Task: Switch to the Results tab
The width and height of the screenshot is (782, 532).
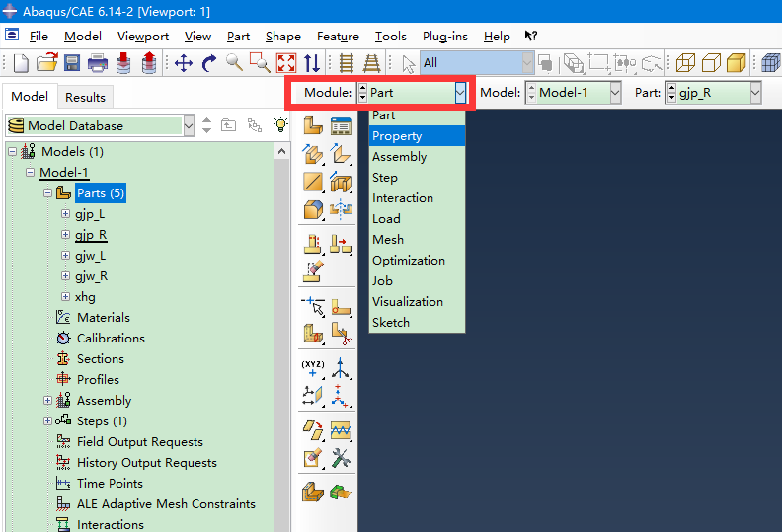Action: [85, 97]
